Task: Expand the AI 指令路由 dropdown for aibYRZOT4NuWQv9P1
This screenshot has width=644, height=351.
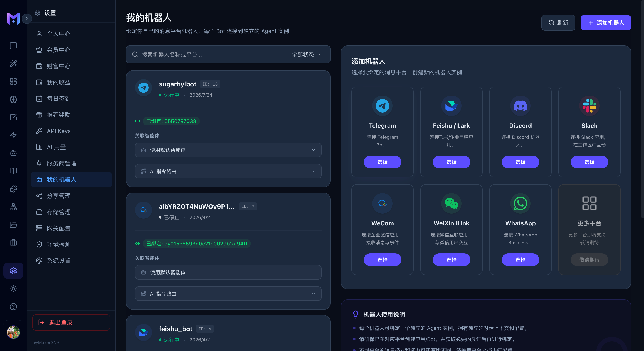Action: pyautogui.click(x=228, y=294)
